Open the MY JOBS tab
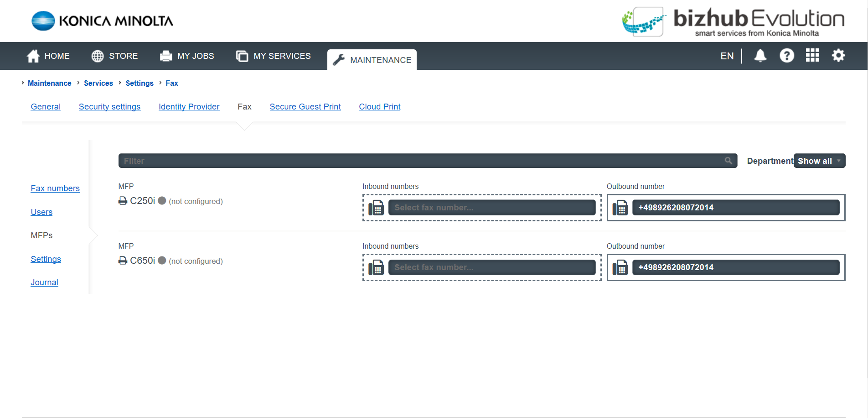 coord(187,56)
